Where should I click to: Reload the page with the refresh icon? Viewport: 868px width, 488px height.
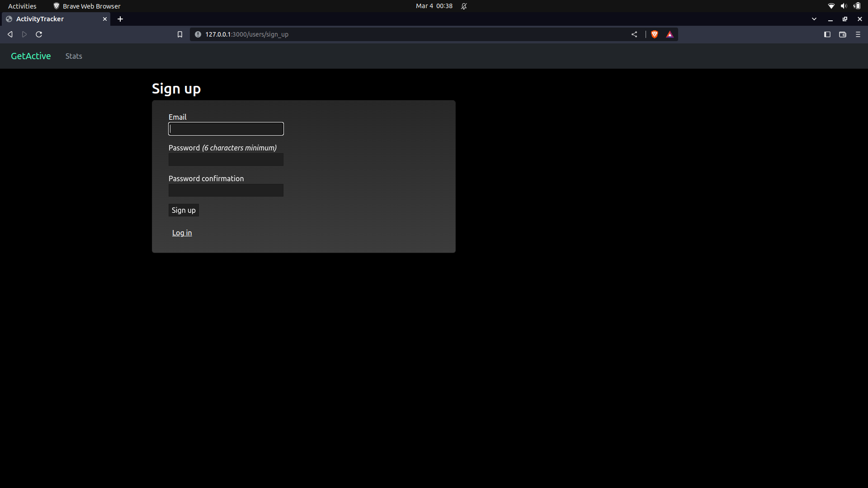point(39,34)
